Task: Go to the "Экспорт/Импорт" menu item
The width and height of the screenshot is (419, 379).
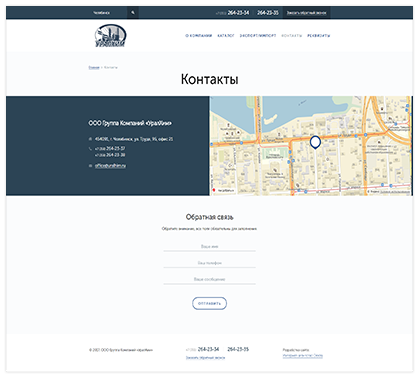Action: [x=258, y=36]
